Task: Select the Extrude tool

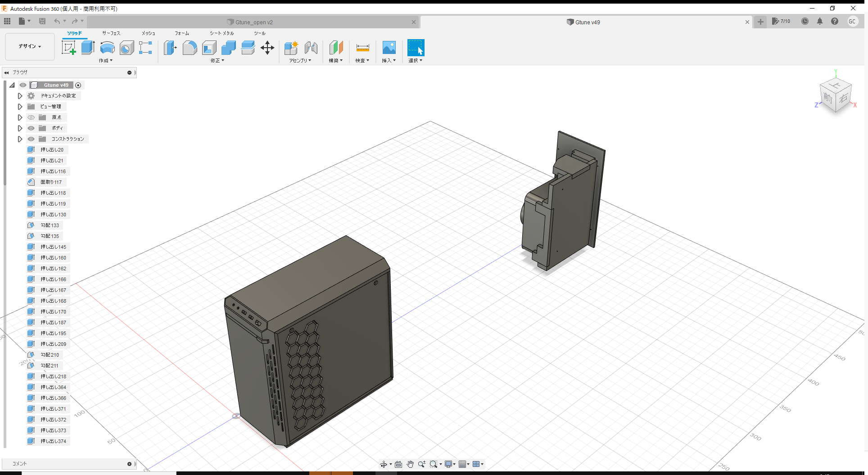Action: click(87, 47)
